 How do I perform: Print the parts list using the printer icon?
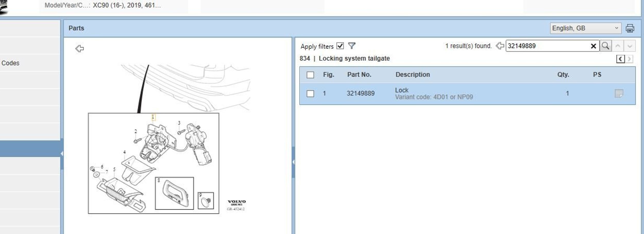tap(630, 28)
